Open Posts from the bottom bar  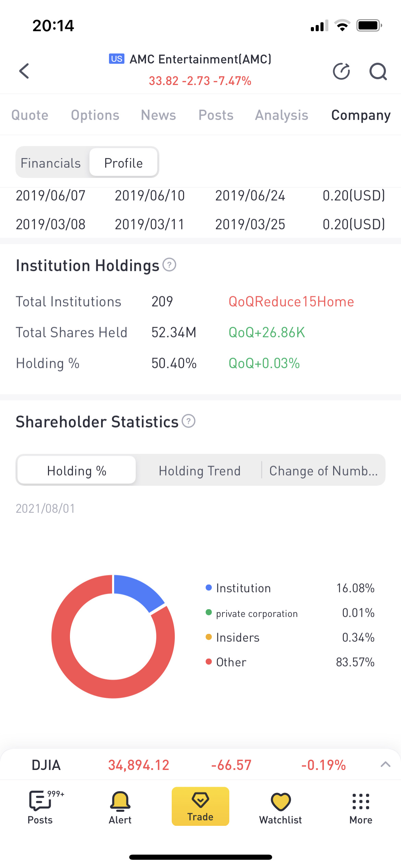pos(40,806)
